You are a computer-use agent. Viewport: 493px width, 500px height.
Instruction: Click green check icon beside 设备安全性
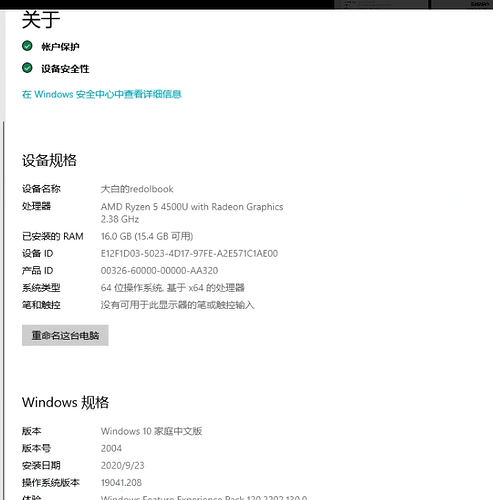(27, 68)
